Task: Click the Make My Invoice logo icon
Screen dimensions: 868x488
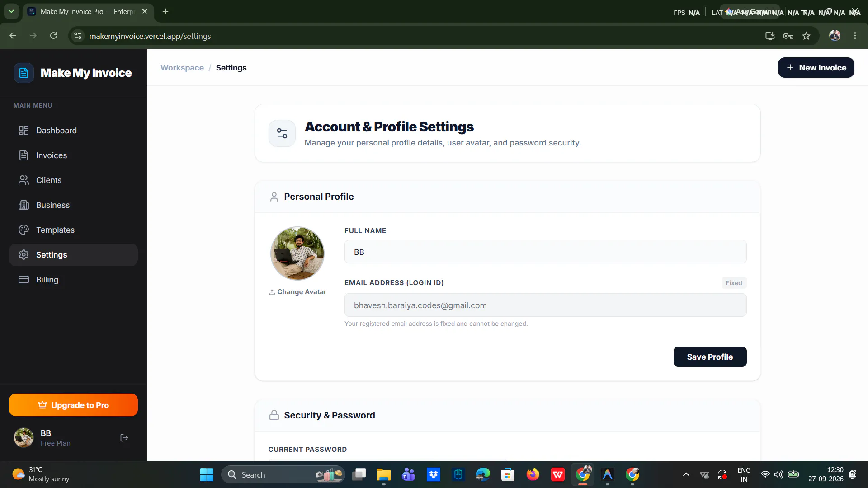Action: coord(24,73)
